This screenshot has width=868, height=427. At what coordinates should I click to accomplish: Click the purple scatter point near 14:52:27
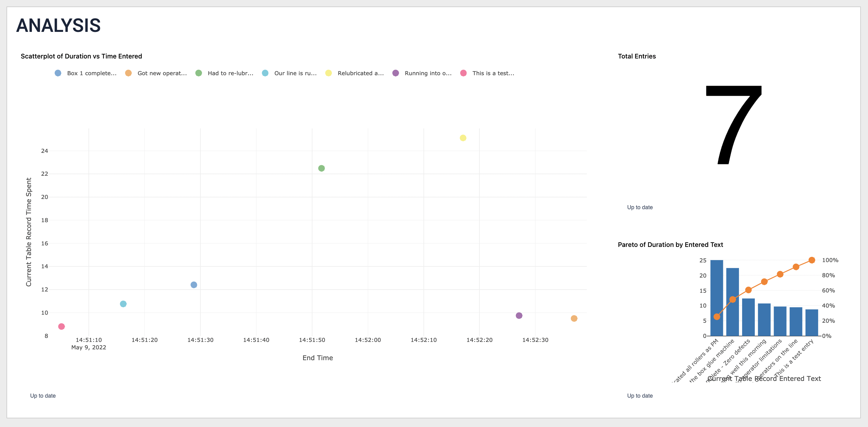(x=519, y=315)
